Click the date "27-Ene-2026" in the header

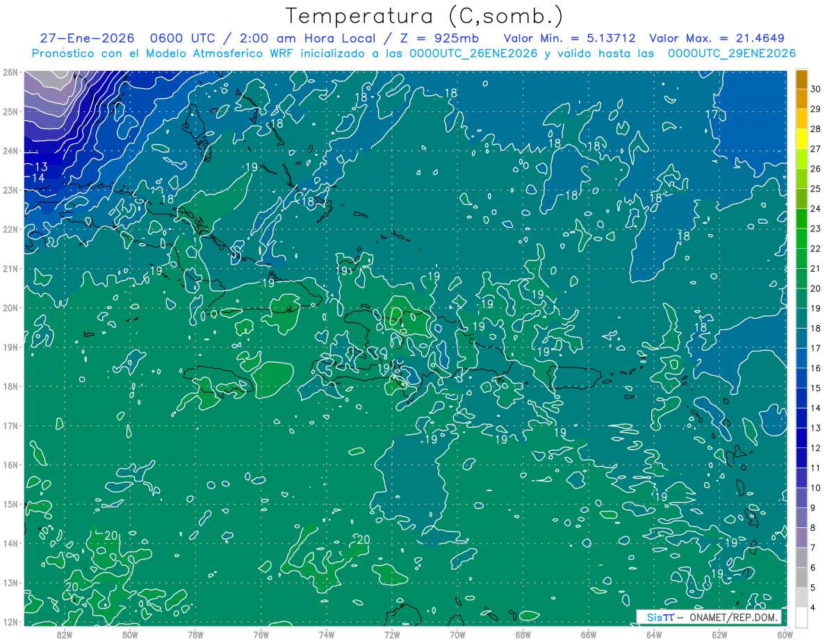point(88,38)
